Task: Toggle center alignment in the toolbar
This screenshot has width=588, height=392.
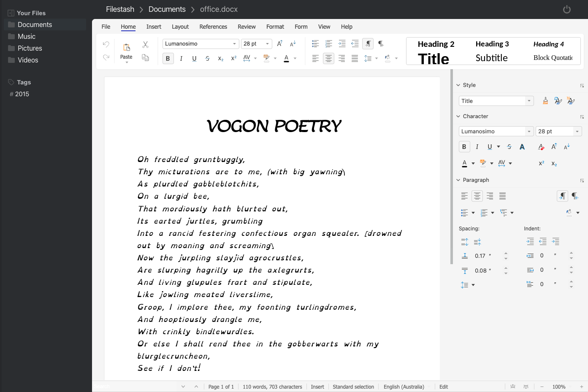Action: click(x=328, y=59)
